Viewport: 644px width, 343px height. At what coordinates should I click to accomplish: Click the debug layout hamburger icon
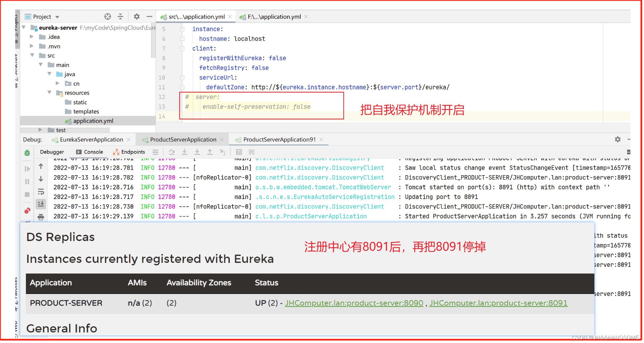[x=155, y=152]
